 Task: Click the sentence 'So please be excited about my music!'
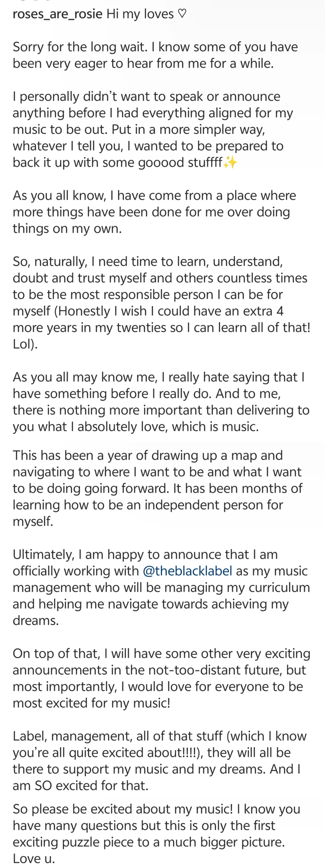122,809
